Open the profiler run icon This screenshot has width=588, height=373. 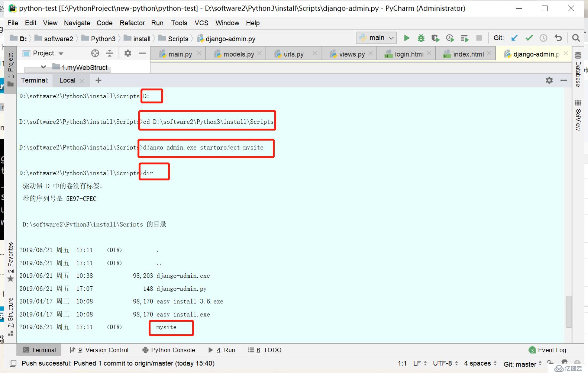click(x=450, y=38)
